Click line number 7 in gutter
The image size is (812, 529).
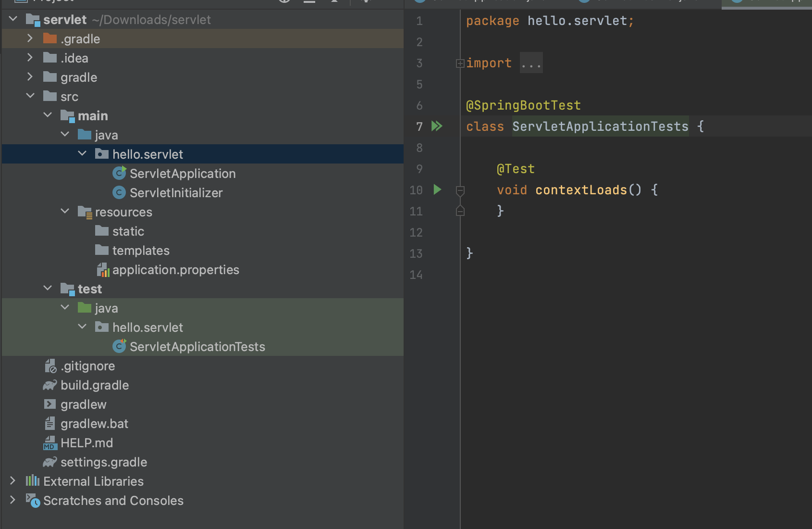[419, 126]
